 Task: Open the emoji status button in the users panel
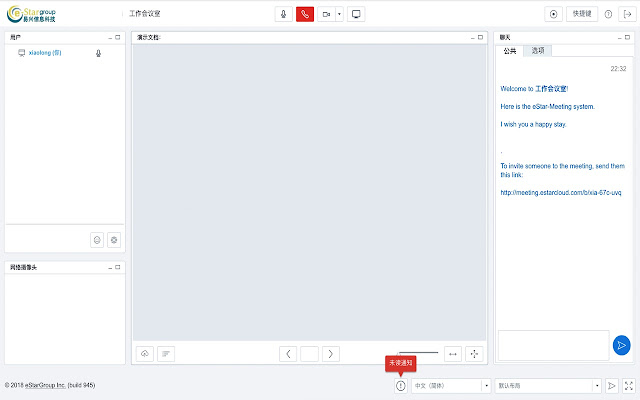97,240
